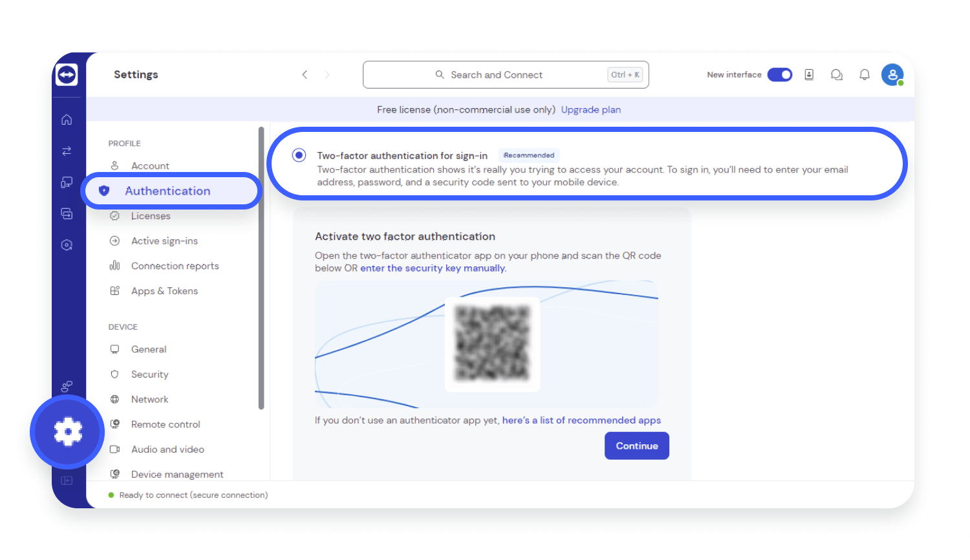Image resolution: width=970 pixels, height=560 pixels.
Task: Click the settings sidebar scrollbar
Action: coord(261,268)
